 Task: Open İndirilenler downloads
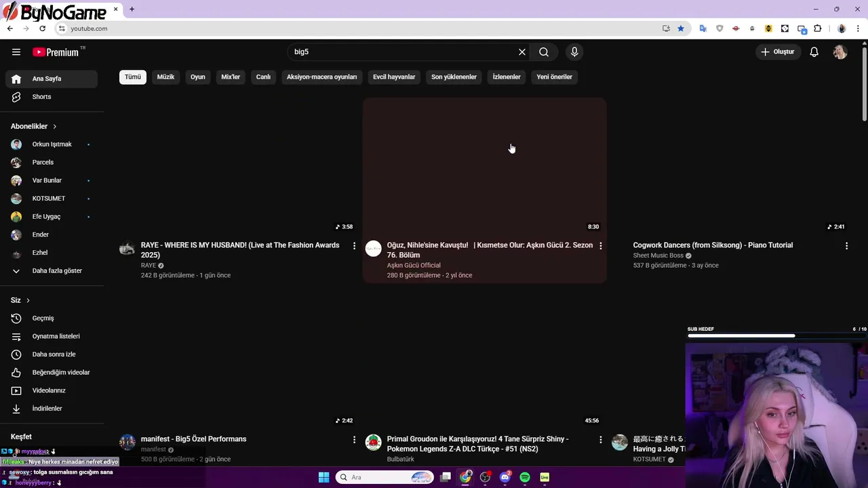[52, 409]
